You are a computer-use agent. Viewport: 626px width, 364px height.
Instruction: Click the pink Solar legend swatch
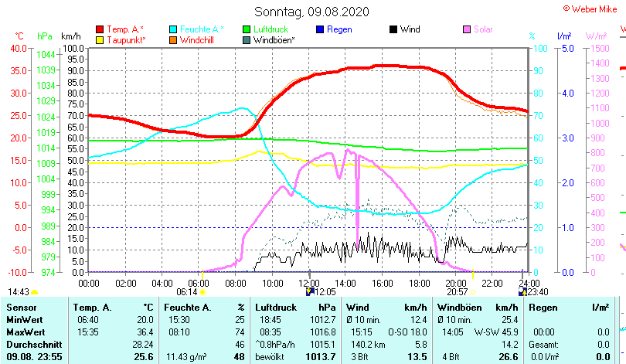pyautogui.click(x=467, y=29)
